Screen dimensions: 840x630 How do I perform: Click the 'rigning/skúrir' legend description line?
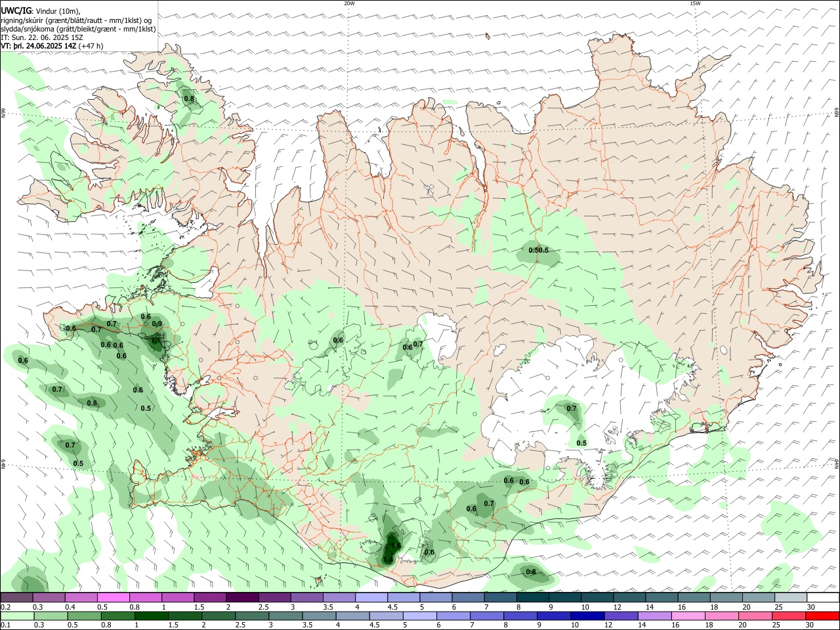pos(77,20)
